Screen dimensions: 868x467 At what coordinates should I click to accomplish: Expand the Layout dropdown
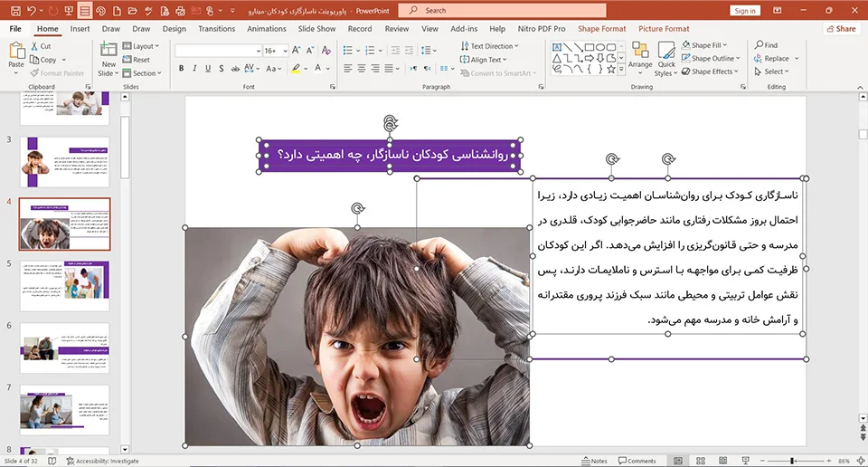[141, 46]
